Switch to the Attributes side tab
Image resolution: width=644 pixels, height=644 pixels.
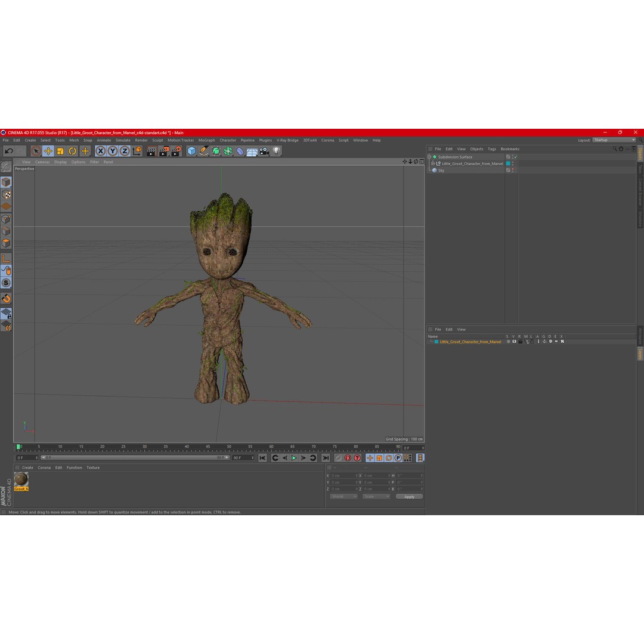click(640, 336)
